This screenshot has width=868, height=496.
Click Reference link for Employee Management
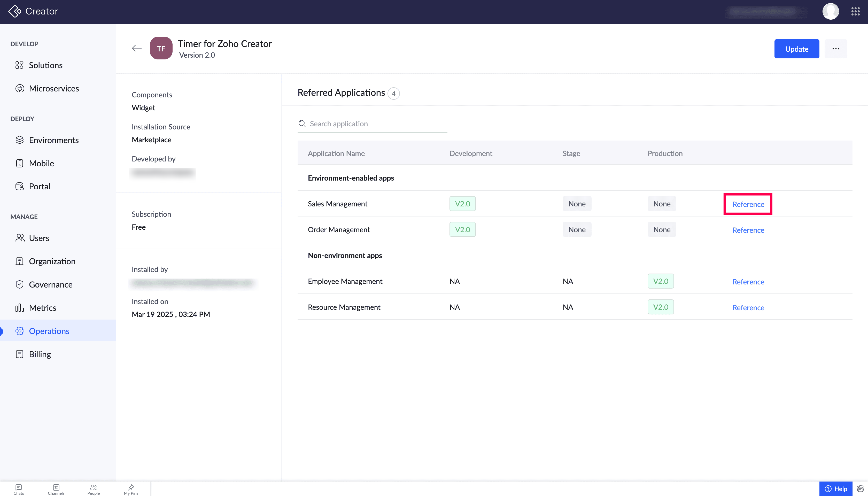click(x=748, y=282)
